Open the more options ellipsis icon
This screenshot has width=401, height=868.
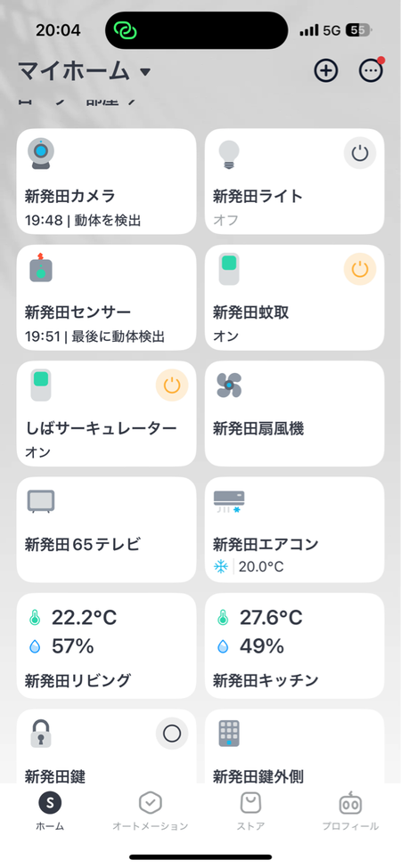371,71
